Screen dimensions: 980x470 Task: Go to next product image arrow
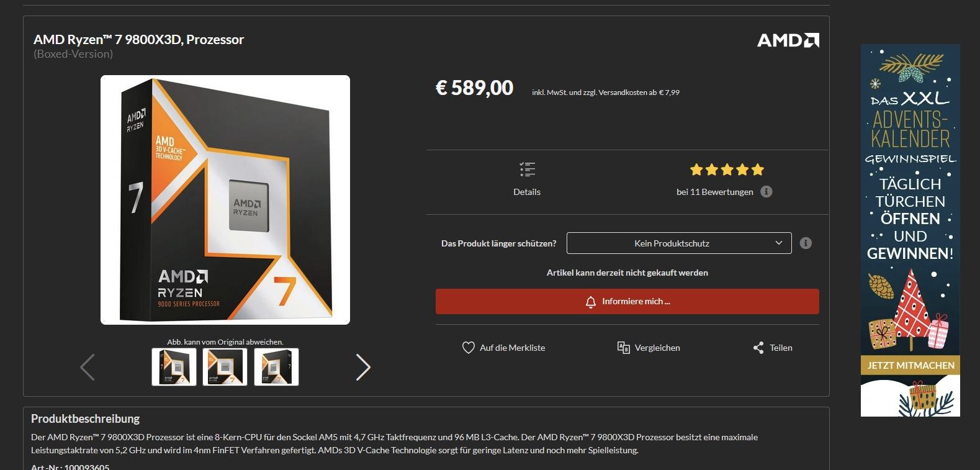point(363,367)
